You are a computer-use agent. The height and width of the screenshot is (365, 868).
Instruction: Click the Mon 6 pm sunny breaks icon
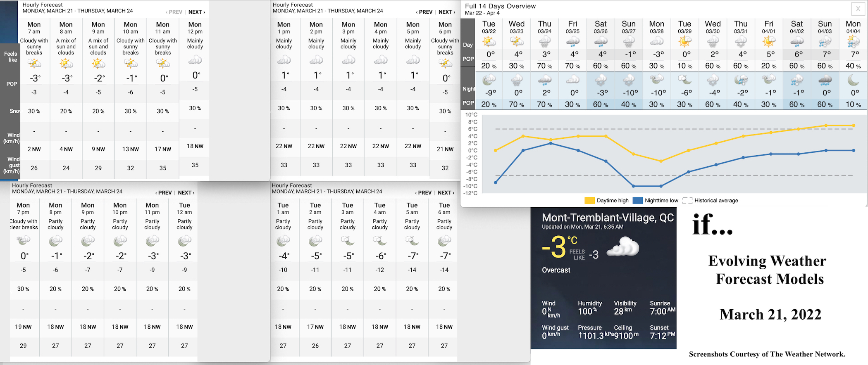pos(445,64)
